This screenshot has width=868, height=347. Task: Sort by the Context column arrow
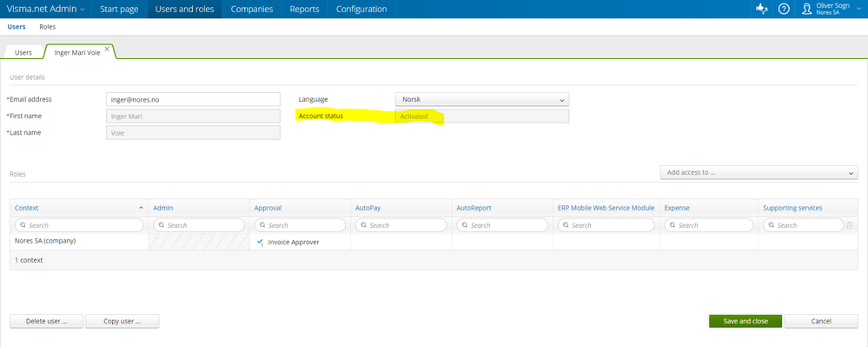(141, 208)
